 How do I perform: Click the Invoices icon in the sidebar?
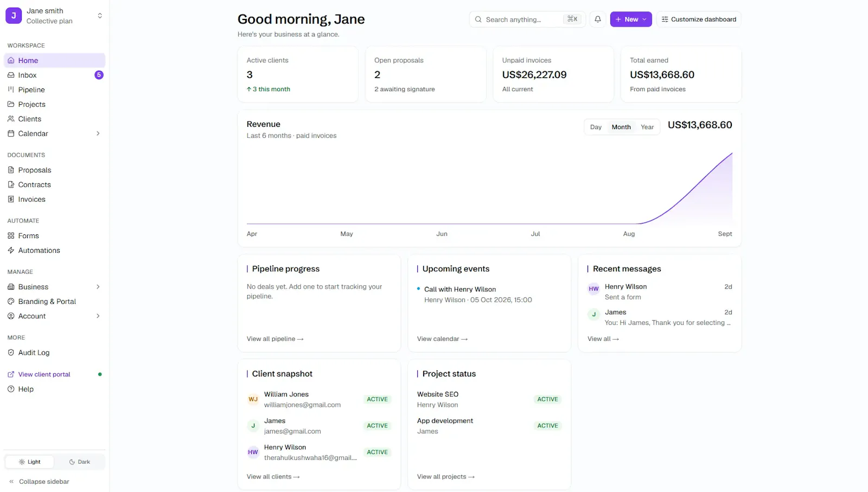[x=11, y=199]
